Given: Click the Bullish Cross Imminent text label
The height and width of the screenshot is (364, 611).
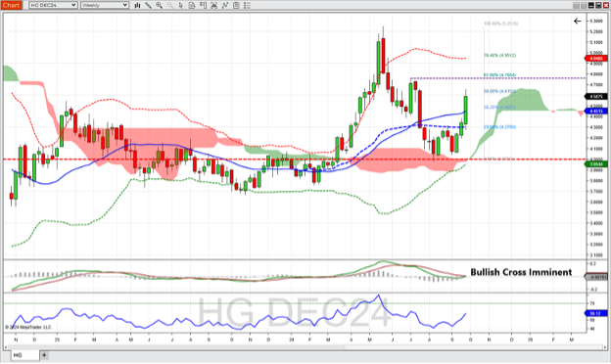Looking at the screenshot, I should click(x=521, y=272).
